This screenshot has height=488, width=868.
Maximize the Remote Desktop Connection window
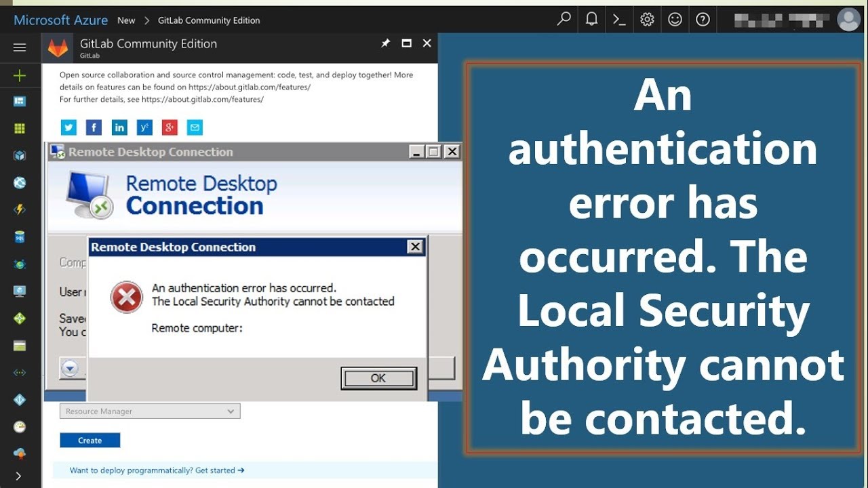434,152
